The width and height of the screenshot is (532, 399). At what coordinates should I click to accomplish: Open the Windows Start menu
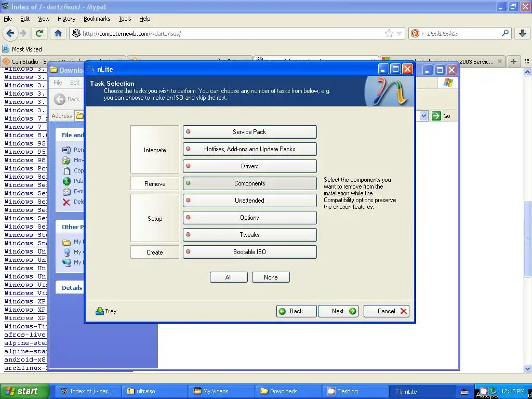click(x=24, y=391)
